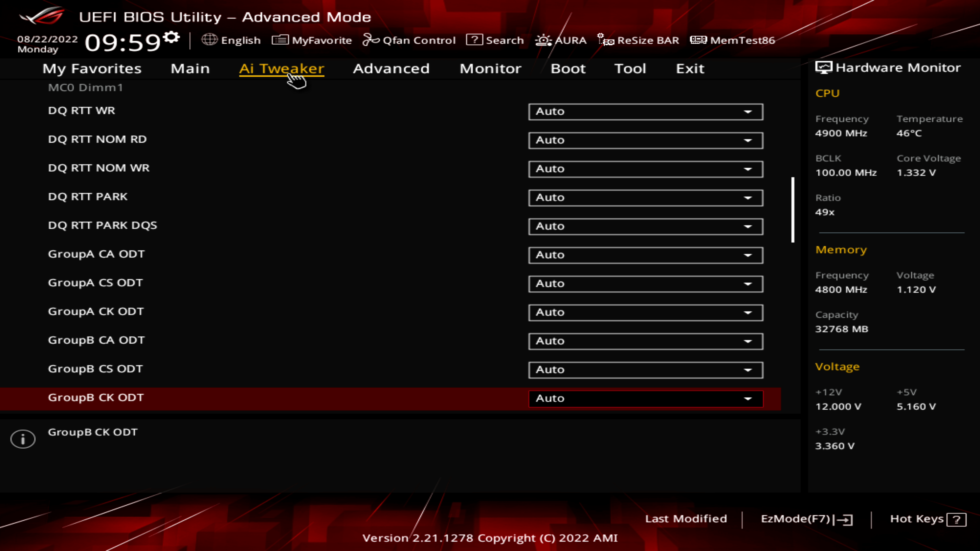This screenshot has width=980, height=551.
Task: Switch to EzMode display
Action: point(806,519)
